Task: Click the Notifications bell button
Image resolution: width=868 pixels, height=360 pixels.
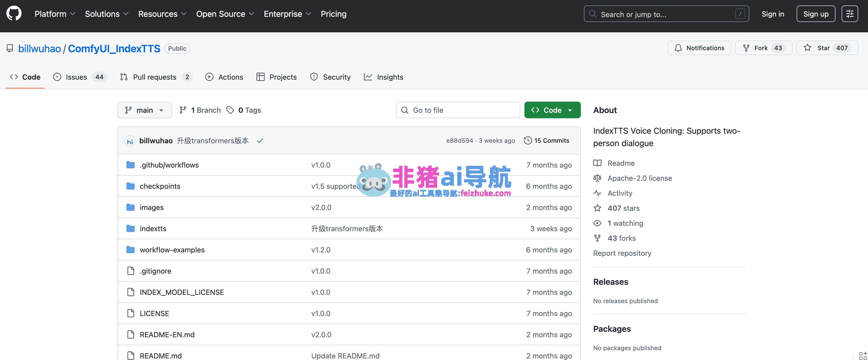Action: tap(699, 48)
